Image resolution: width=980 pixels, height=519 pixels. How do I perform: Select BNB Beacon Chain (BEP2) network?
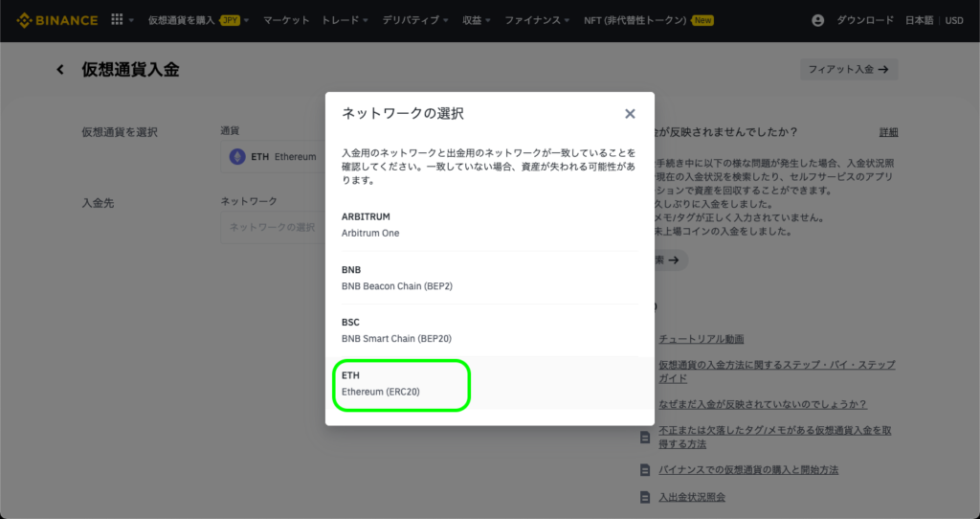[x=490, y=278]
